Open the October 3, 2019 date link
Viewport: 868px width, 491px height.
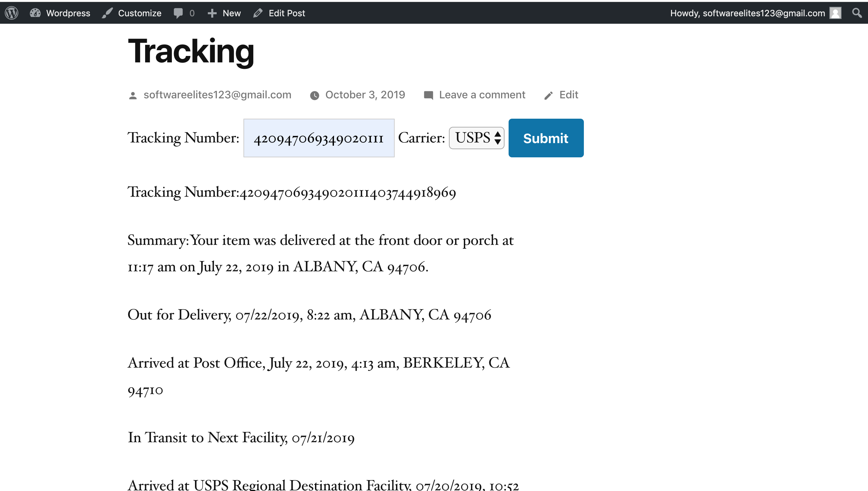click(x=365, y=95)
